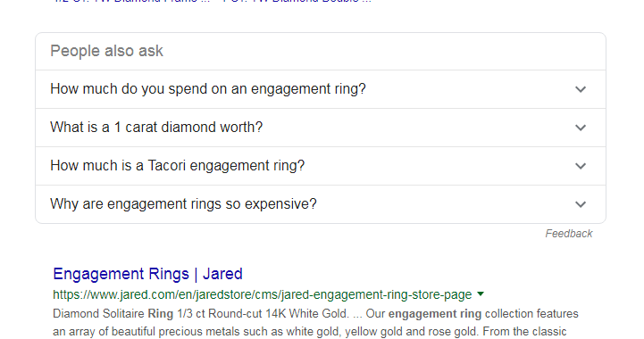Select question text "How much is a Tacori engagement ring?"
Viewport: 644px width, 339px height.
178,166
